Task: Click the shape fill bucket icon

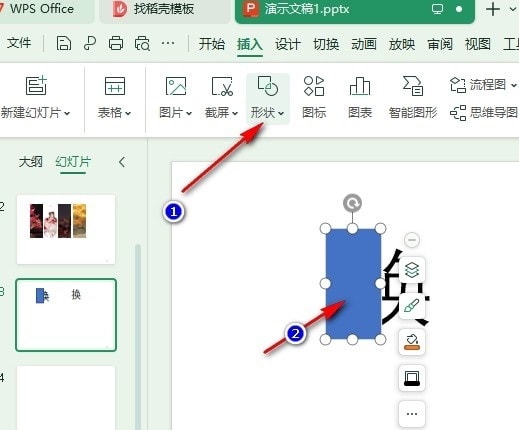Action: 412,342
